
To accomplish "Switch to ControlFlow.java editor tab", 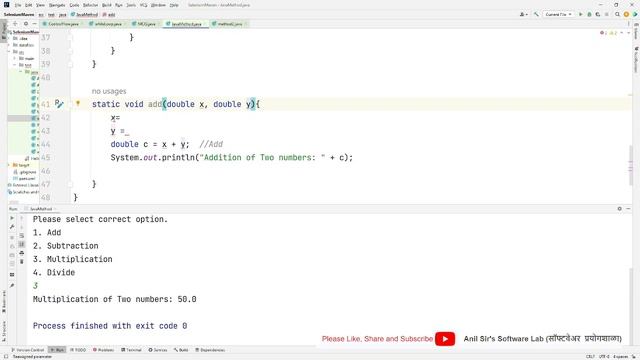I will coord(63,24).
